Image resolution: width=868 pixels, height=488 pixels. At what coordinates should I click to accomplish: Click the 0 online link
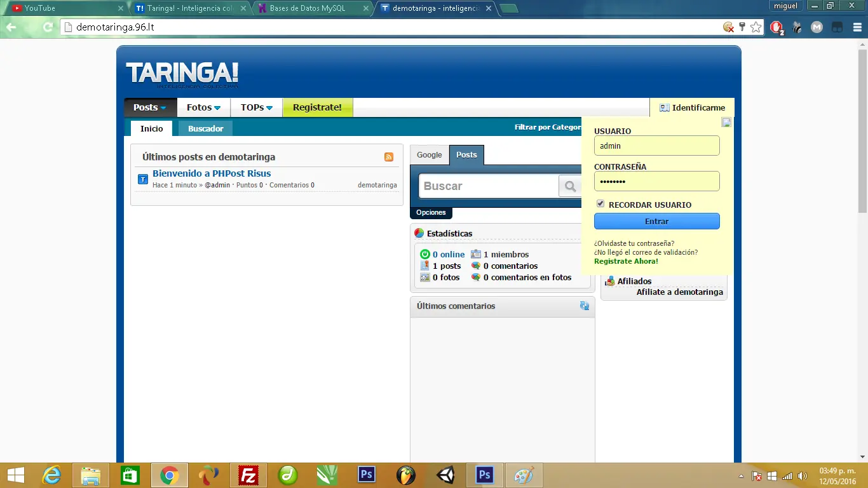point(449,254)
